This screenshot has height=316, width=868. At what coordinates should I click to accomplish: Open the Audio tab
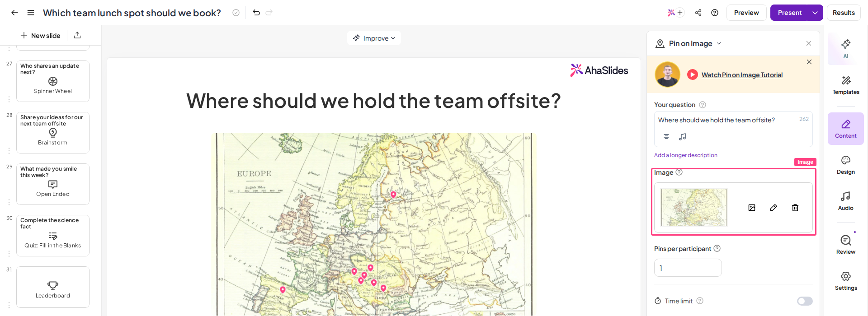846,201
